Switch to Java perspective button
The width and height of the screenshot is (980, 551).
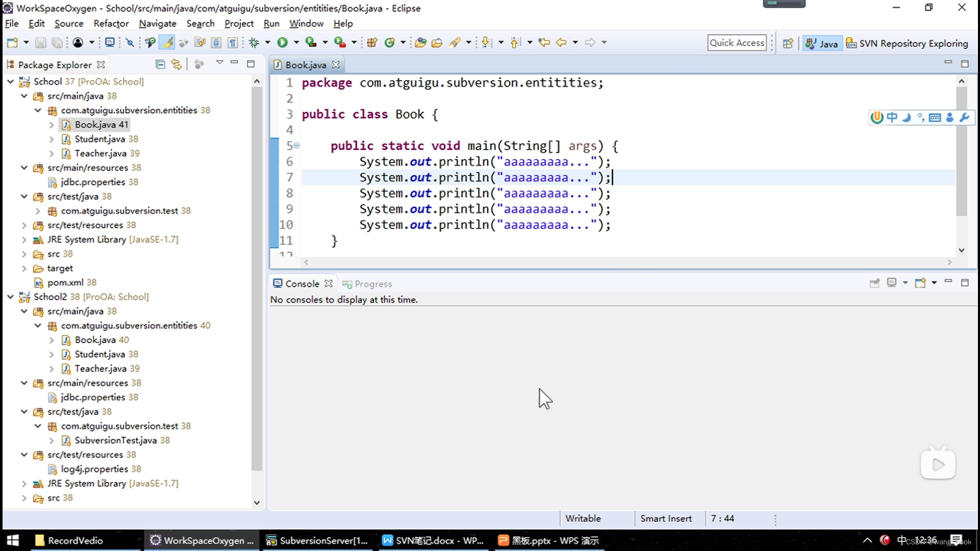(x=821, y=43)
